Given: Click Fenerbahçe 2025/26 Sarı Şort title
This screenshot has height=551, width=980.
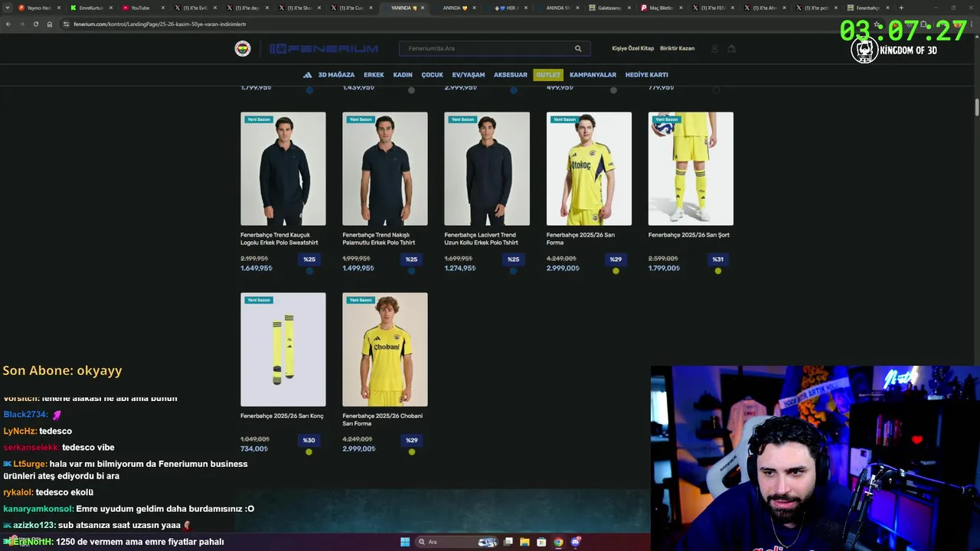Looking at the screenshot, I should tap(688, 235).
